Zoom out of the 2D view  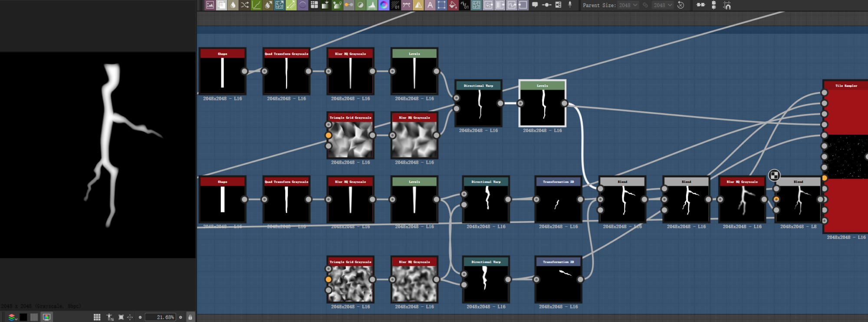[140, 317]
